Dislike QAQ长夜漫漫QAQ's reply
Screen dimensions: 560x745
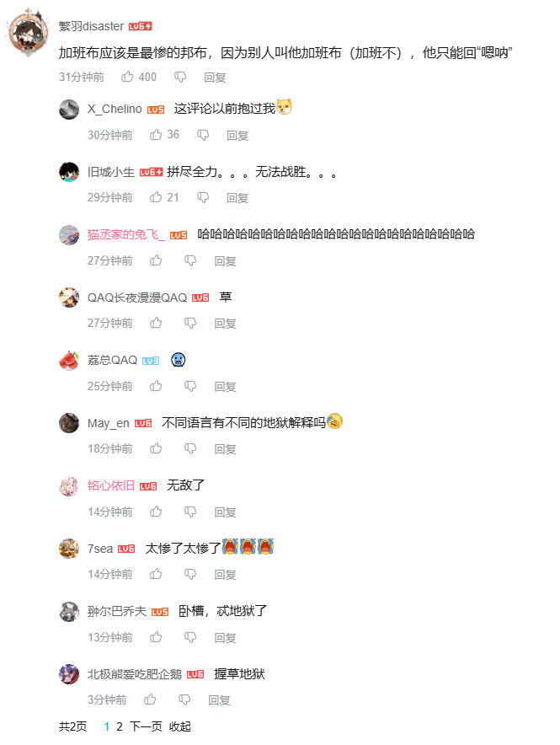(x=190, y=323)
